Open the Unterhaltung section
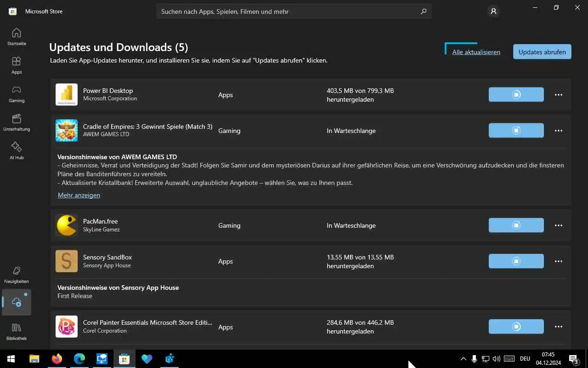 (x=17, y=122)
